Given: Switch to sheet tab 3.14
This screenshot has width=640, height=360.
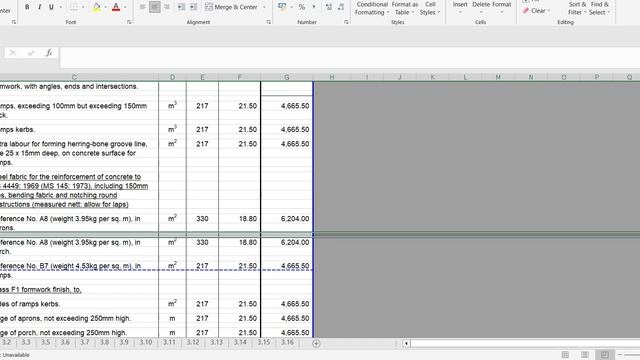Looking at the screenshot, I should (240, 342).
